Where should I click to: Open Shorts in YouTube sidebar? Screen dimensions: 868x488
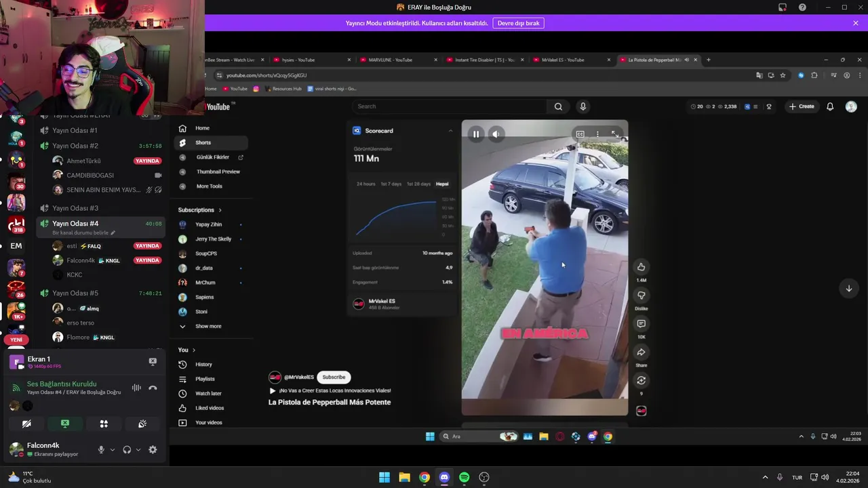click(210, 142)
